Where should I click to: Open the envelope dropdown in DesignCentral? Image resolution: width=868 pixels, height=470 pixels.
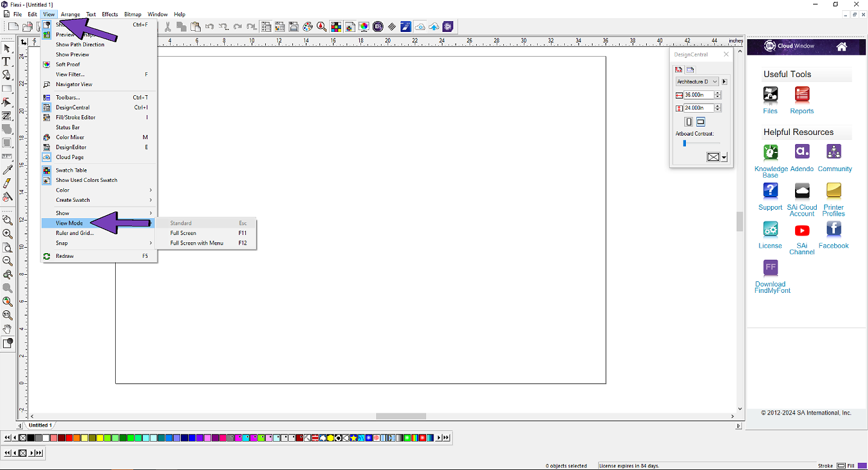pyautogui.click(x=723, y=157)
